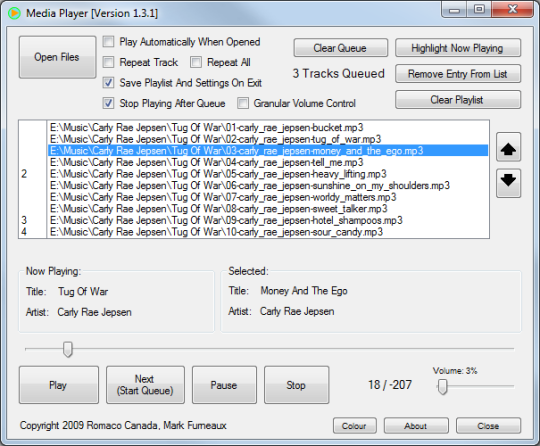Open the Colour settings
Screen dimensions: 540x446
point(354,426)
